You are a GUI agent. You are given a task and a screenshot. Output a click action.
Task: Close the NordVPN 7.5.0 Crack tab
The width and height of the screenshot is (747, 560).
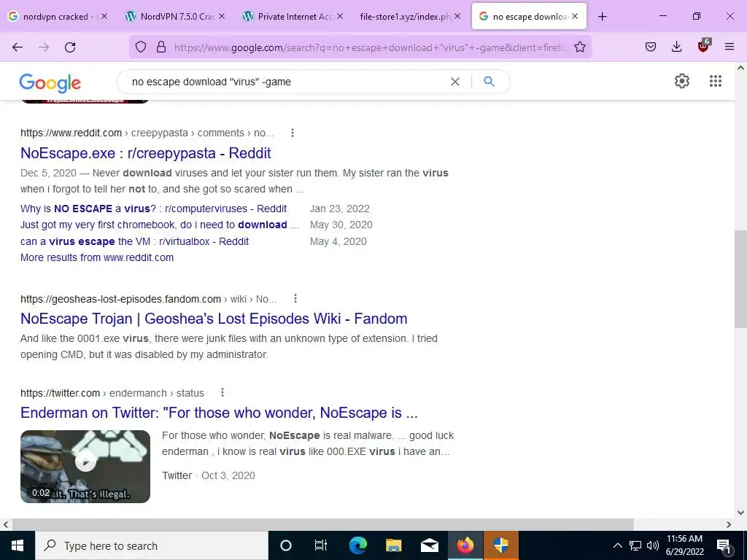click(222, 16)
